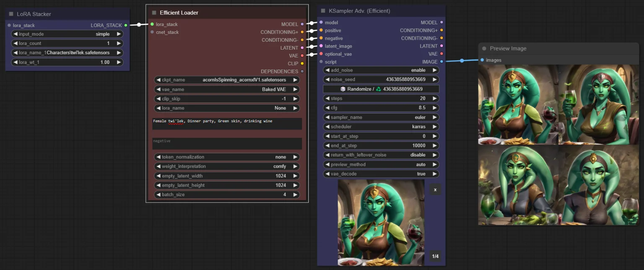
Task: Click the DEPENDENCIES output port
Action: [302, 71]
